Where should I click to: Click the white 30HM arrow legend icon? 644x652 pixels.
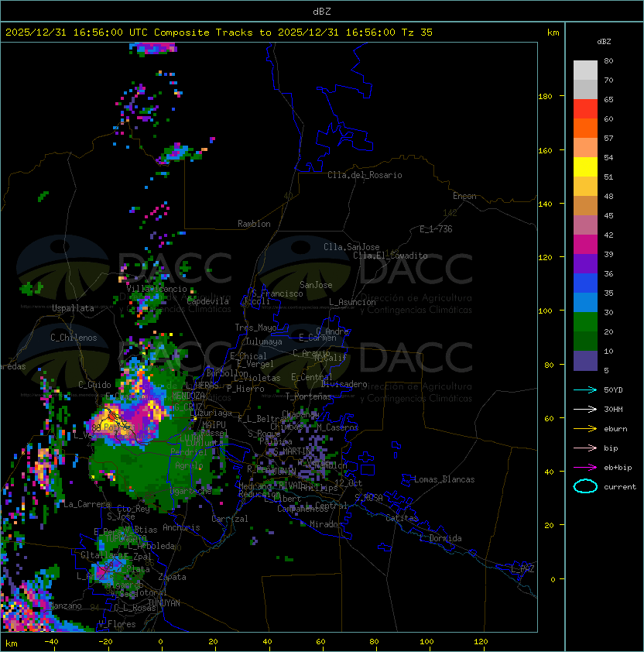tap(585, 409)
